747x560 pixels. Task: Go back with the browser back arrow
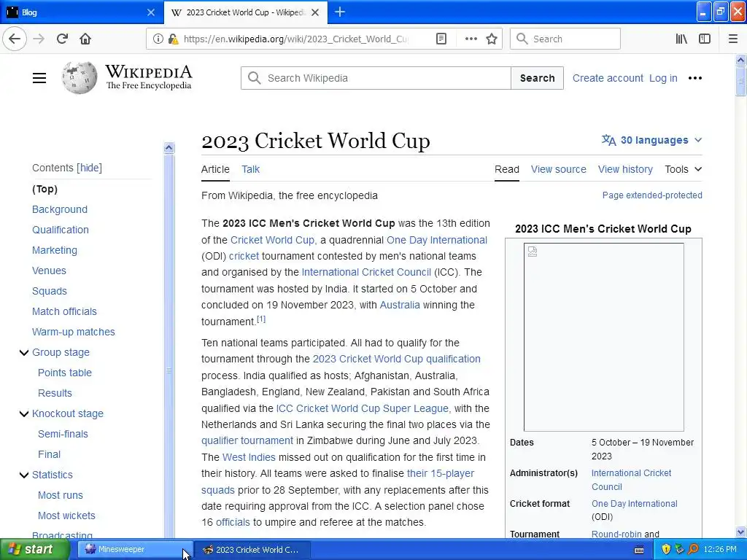15,39
